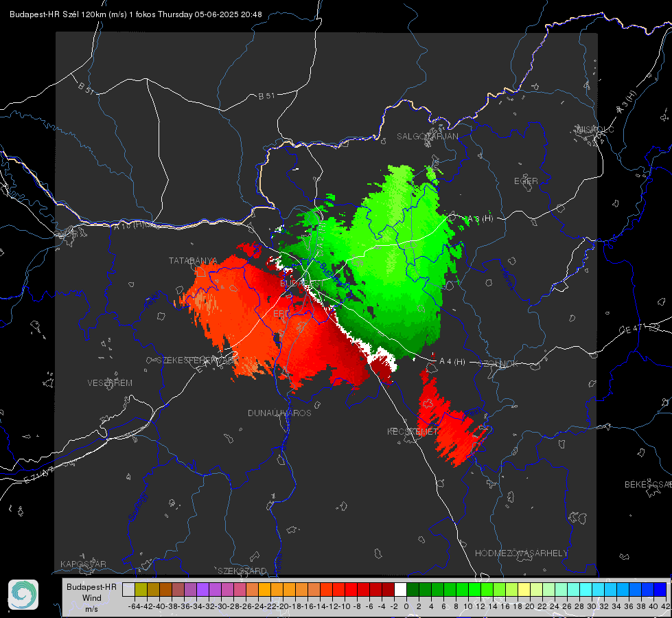This screenshot has width=672, height=618.
Task: Select the amber swatch between -24 and -22
Action: [264, 589]
